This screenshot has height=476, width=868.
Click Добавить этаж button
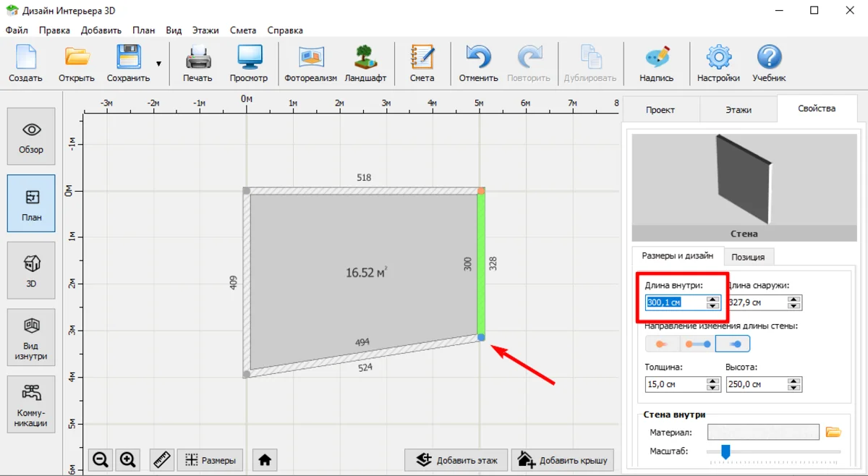(456, 459)
